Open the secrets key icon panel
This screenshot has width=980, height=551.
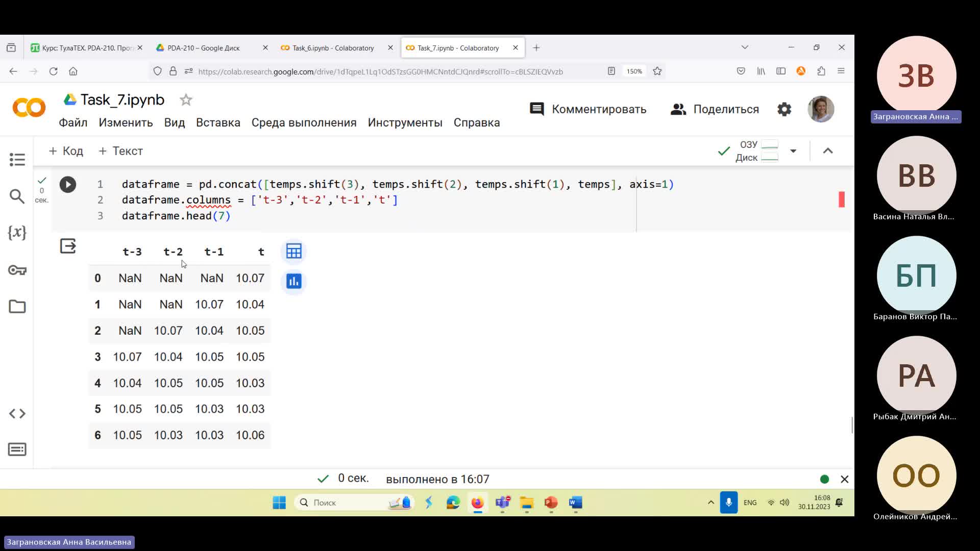[17, 270]
